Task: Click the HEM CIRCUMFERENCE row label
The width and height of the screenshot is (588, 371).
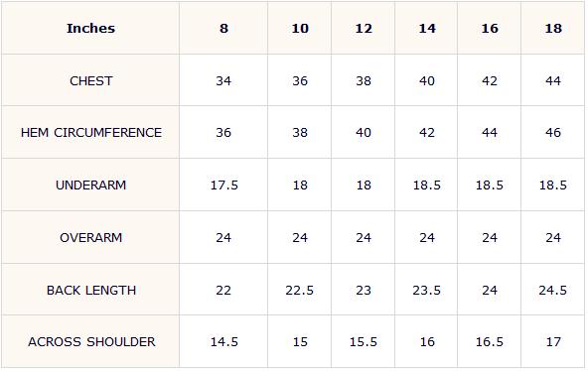Action: pyautogui.click(x=91, y=133)
